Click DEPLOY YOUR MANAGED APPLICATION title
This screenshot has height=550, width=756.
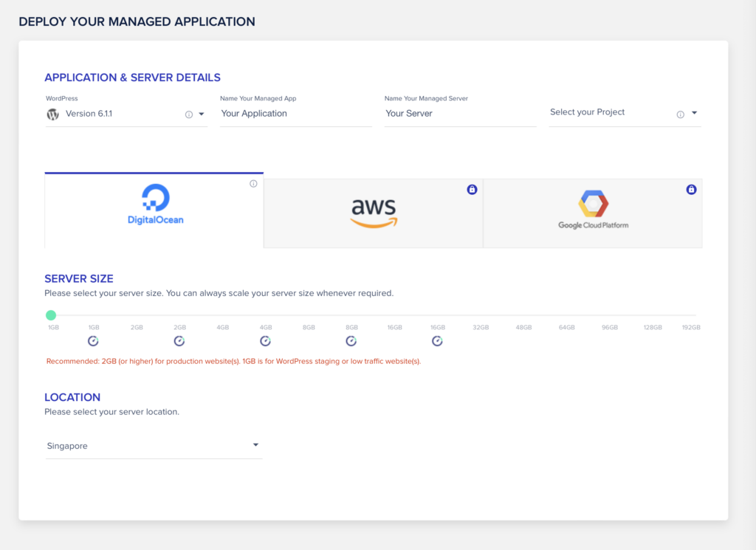coord(137,21)
